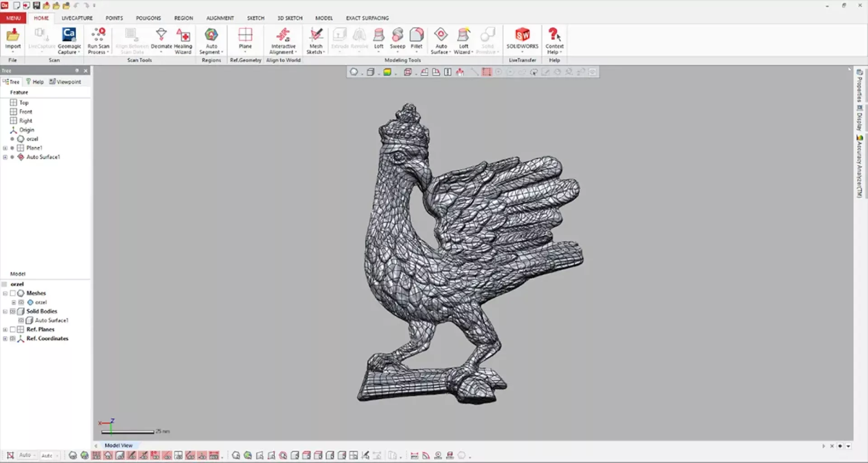Viewport: 868px width, 463px height.
Task: Toggle the Ref. Planes visibility checkbox
Action: click(x=13, y=330)
